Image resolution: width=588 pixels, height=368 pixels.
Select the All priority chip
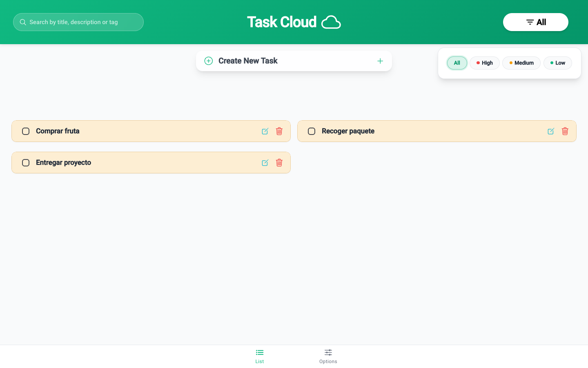[x=457, y=63]
